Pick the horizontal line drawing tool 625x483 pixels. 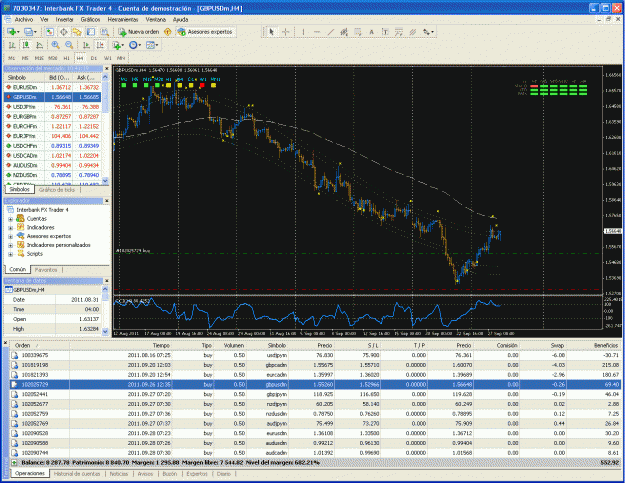click(317, 32)
